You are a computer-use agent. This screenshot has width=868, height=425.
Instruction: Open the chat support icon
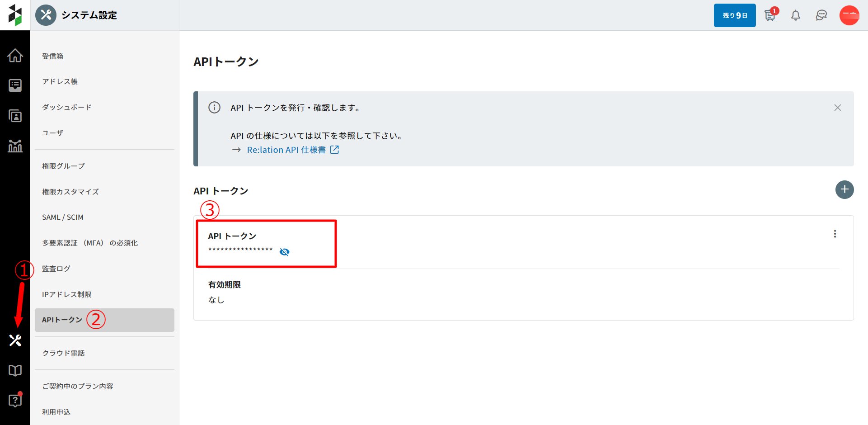(x=821, y=15)
